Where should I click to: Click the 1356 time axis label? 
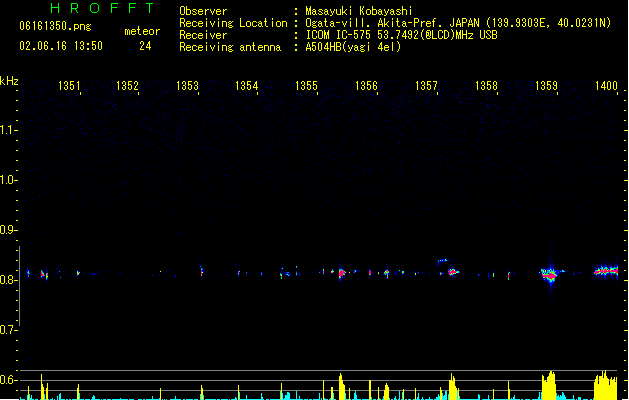point(366,86)
